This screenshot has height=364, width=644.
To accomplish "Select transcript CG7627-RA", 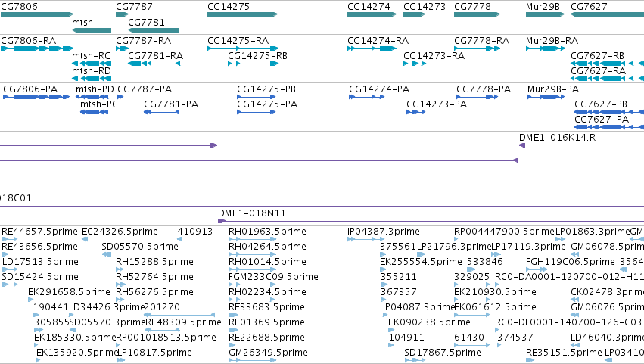I will coord(598,71).
